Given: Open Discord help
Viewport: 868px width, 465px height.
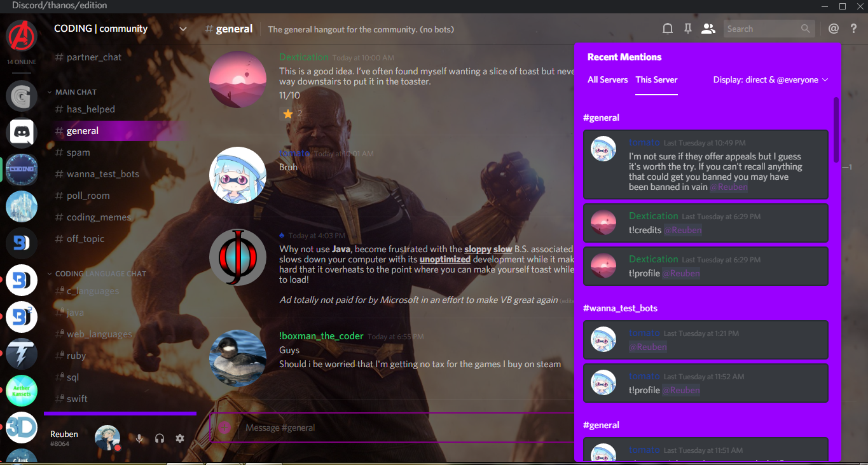Looking at the screenshot, I should click(853, 29).
